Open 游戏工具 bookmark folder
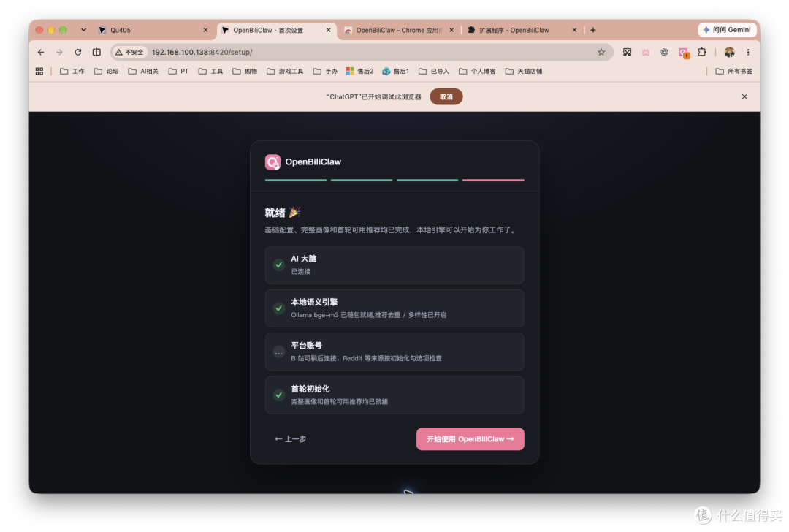 point(285,72)
